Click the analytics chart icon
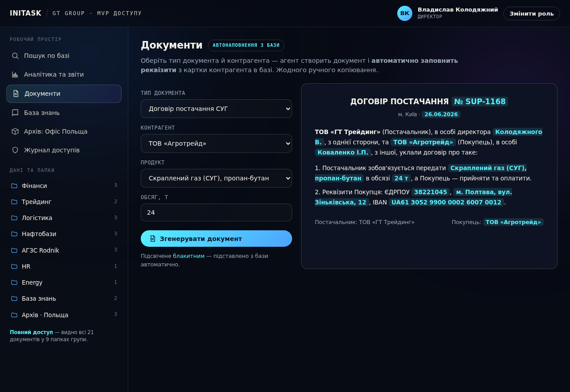 (15, 74)
